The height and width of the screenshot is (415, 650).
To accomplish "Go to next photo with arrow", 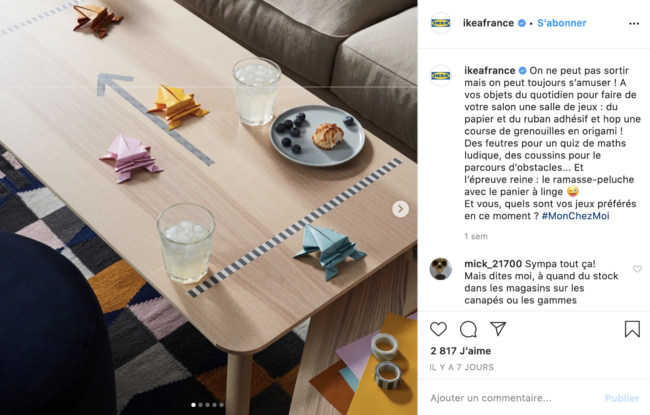I will (x=400, y=209).
